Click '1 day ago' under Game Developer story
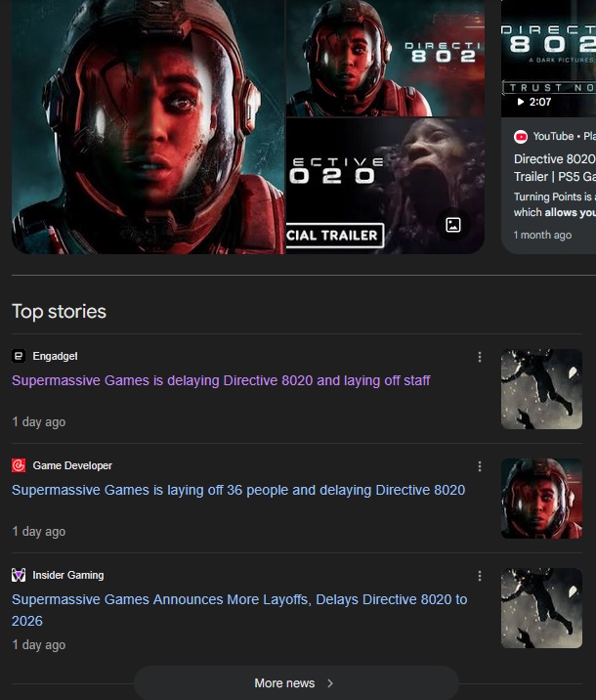 tap(39, 531)
